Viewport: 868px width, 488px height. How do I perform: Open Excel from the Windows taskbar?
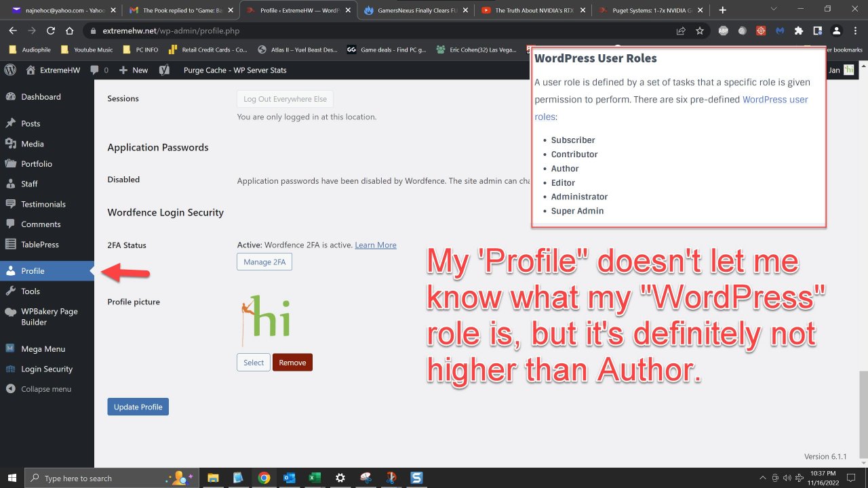(315, 478)
